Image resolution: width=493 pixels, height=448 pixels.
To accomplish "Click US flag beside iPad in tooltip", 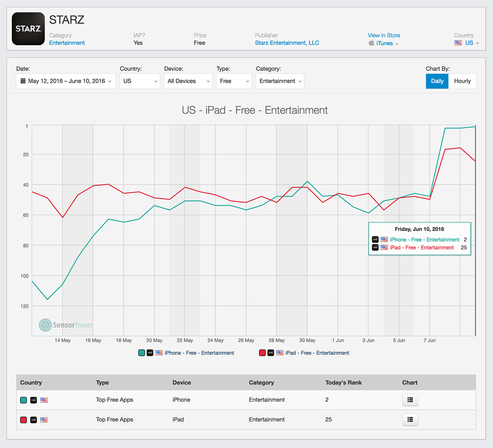I will click(384, 247).
